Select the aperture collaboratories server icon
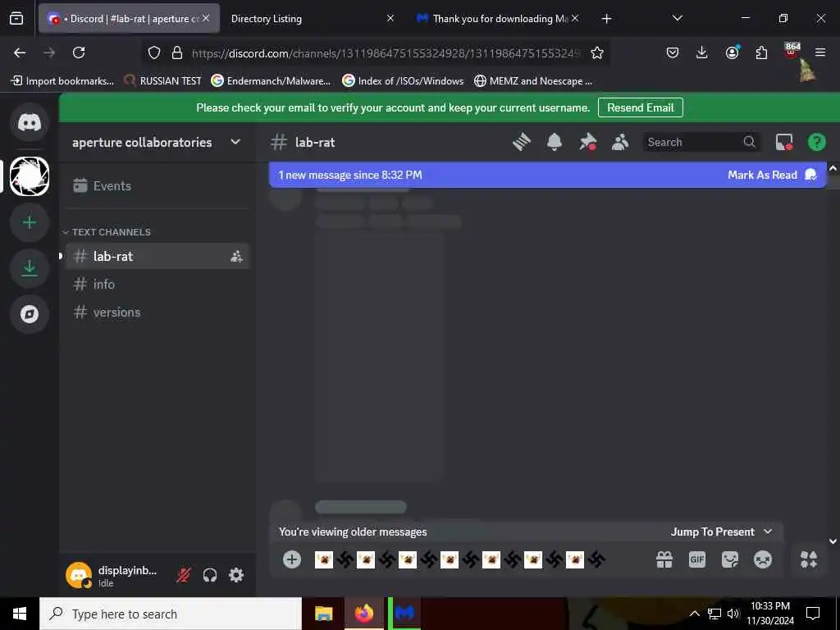This screenshot has height=630, width=840. click(30, 176)
